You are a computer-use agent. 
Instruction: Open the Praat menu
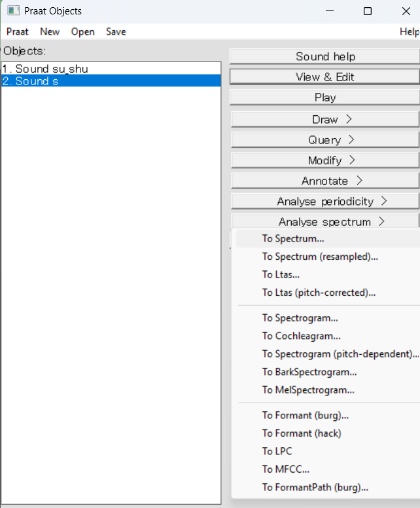point(18,31)
